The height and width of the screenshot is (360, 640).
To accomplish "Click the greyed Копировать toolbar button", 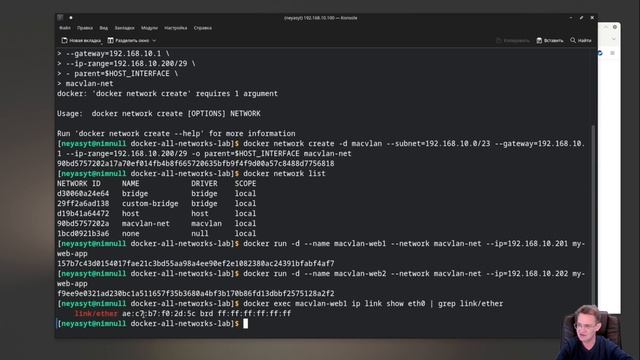I will tap(513, 40).
